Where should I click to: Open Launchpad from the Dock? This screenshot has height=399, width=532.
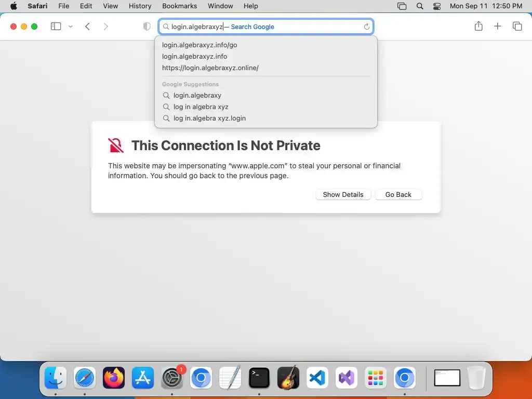point(376,378)
